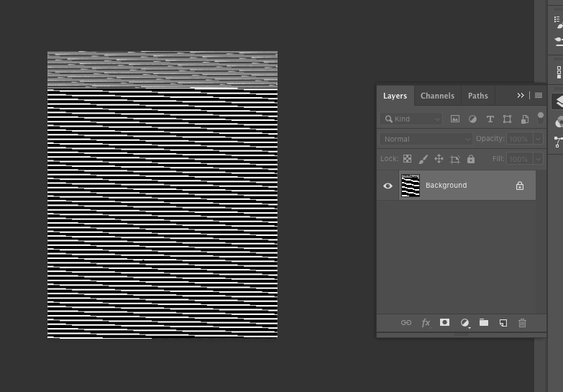Image resolution: width=563 pixels, height=392 pixels.
Task: Open the Paths panel dock icon
Action: pyautogui.click(x=559, y=142)
